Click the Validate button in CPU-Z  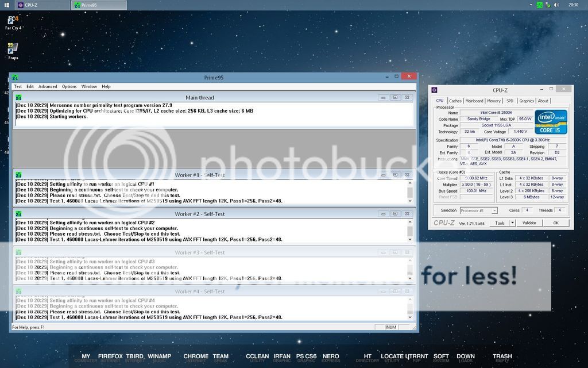click(529, 223)
